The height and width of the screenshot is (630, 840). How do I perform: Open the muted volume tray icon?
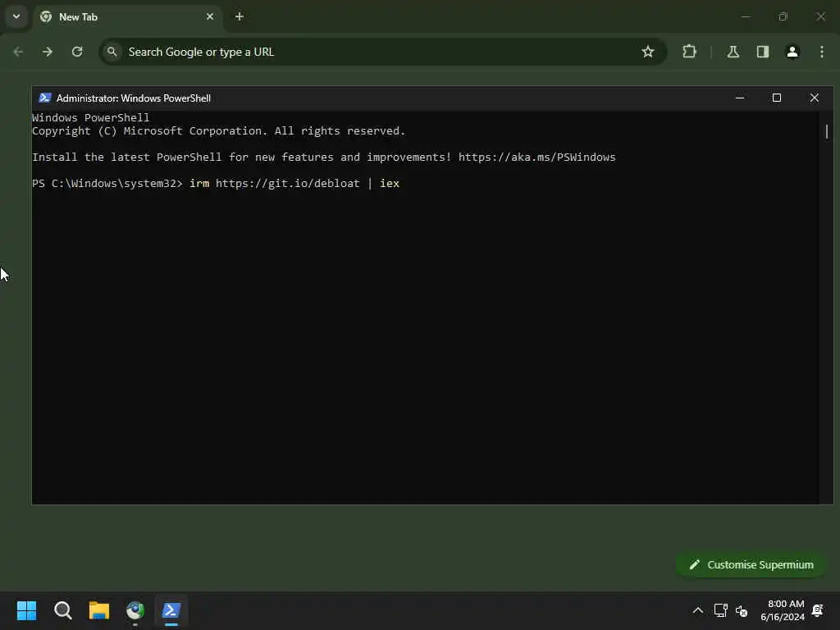[x=742, y=610]
